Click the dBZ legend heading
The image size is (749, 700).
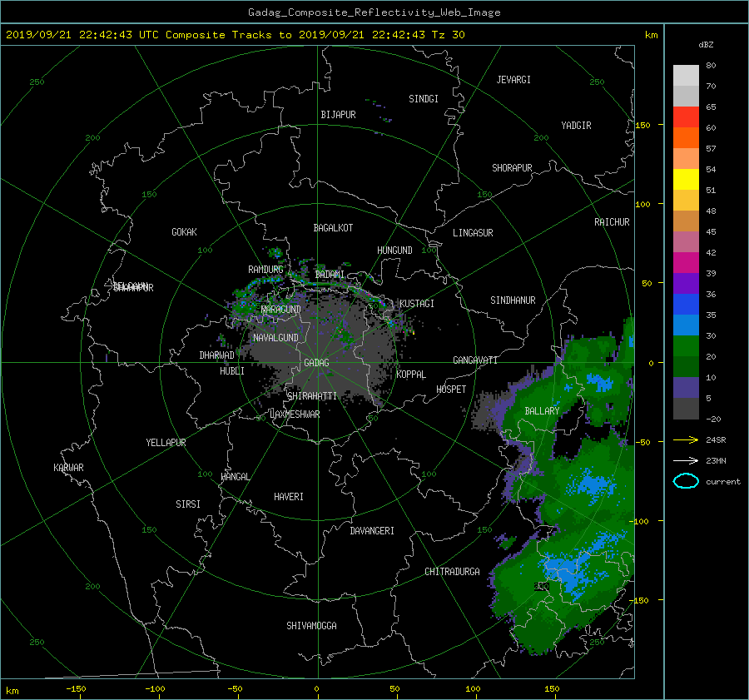tap(706, 45)
